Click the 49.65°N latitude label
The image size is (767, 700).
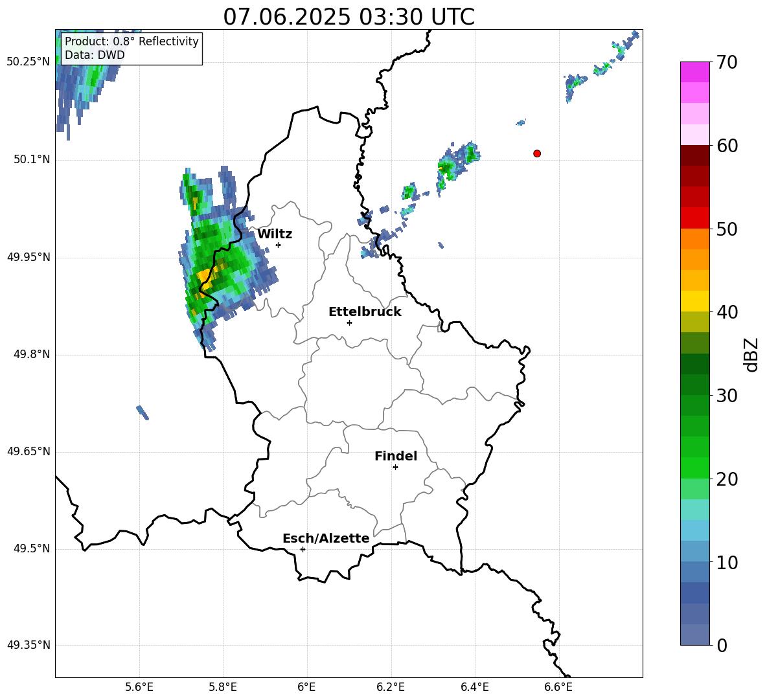pyautogui.click(x=29, y=451)
